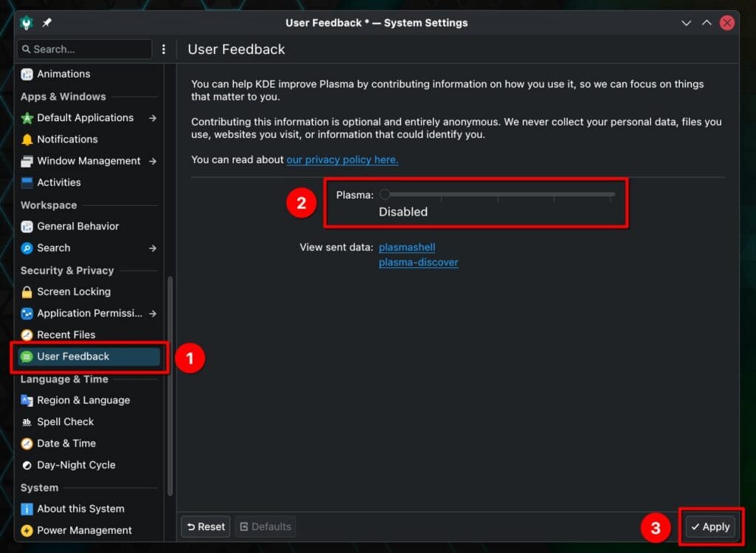Open the Date & Time clock icon
The image size is (756, 553).
coord(27,443)
